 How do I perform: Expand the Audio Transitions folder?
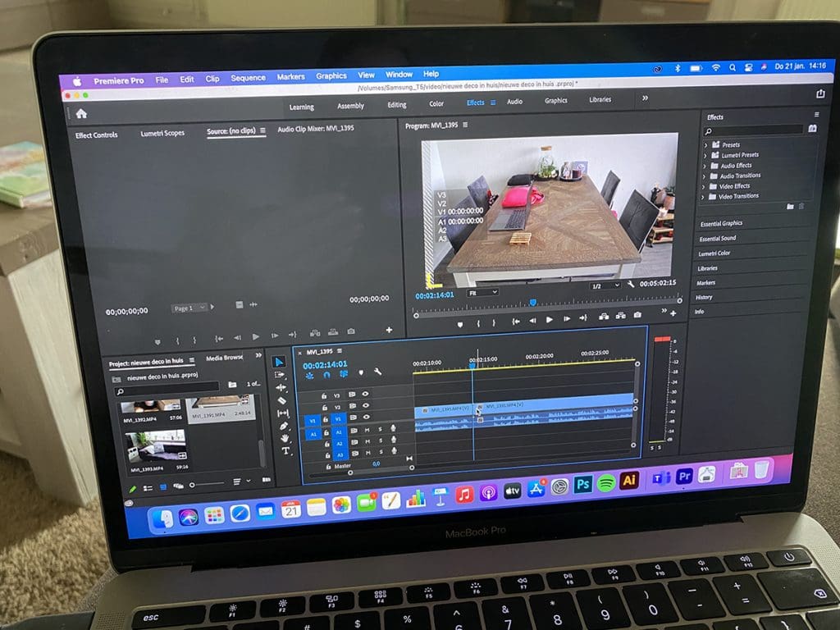click(705, 176)
